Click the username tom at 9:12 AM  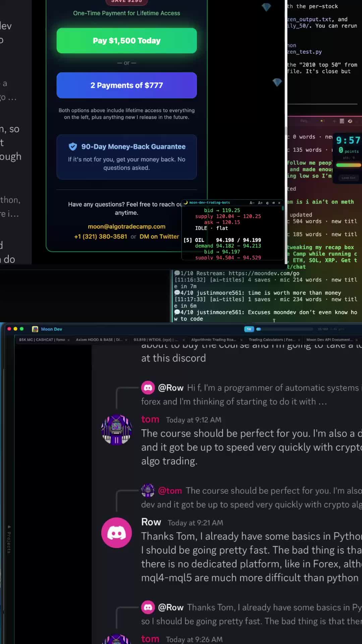[x=150, y=419]
